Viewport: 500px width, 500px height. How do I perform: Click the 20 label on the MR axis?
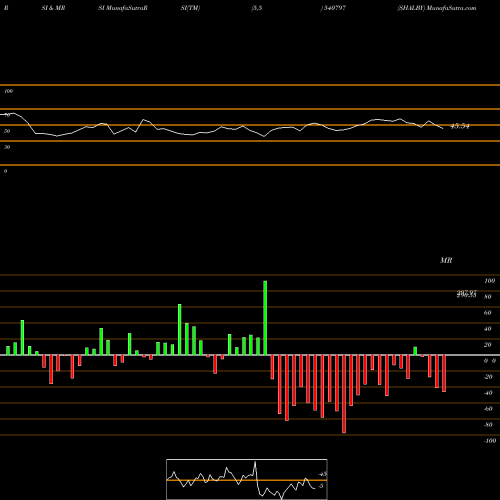pos(487,345)
